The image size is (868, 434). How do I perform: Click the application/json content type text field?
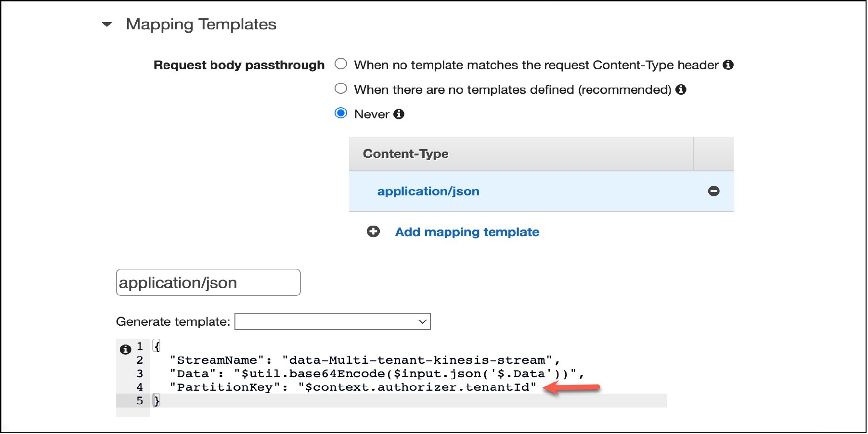coord(208,282)
